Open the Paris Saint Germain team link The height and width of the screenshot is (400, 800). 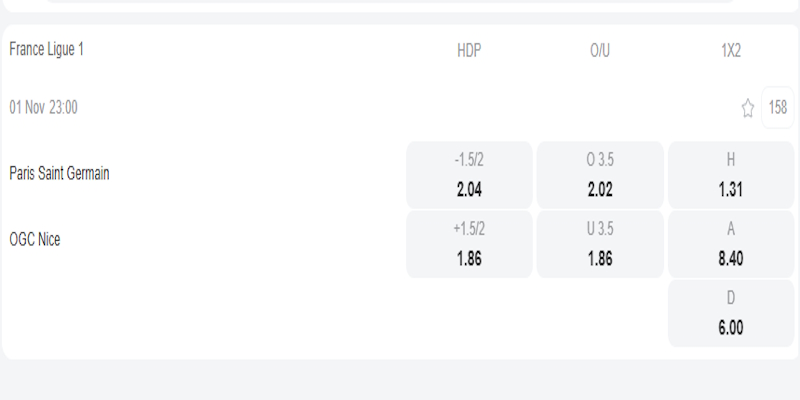59,173
